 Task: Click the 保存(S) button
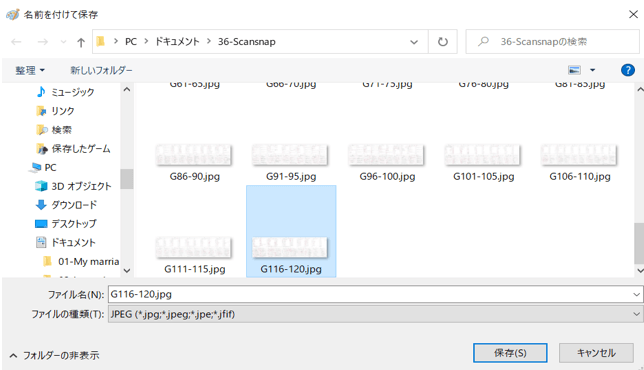point(510,353)
